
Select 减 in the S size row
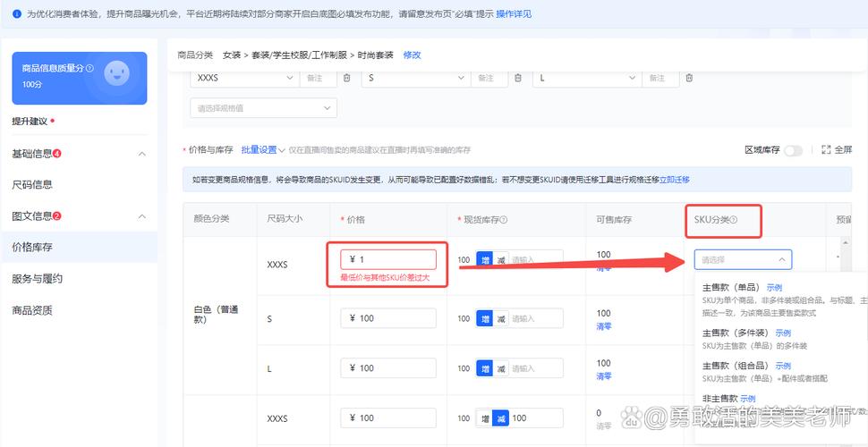501,318
